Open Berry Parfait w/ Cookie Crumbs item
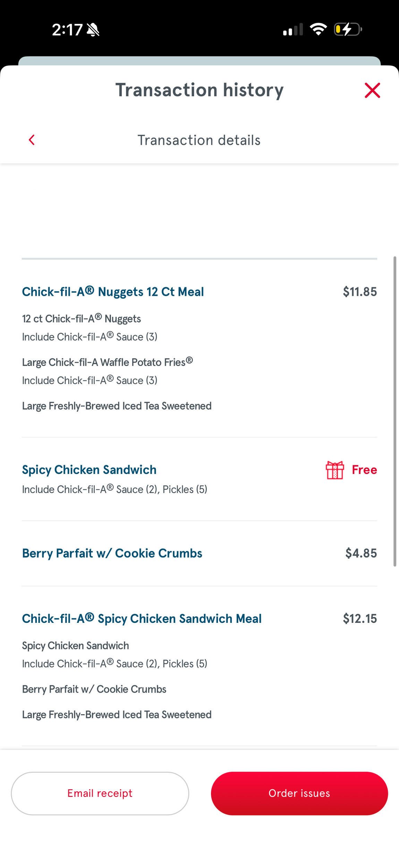Screen dimensions: 399x868 click(112, 553)
